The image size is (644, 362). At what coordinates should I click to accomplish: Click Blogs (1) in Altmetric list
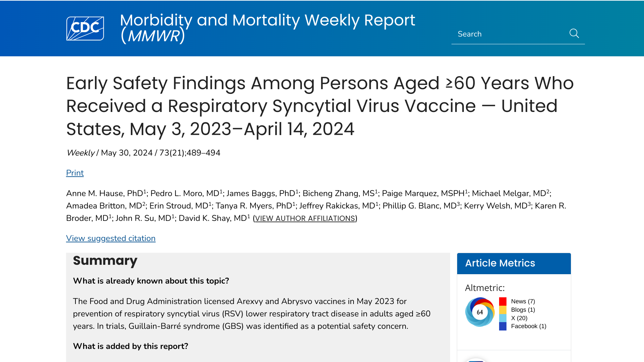pyautogui.click(x=523, y=310)
